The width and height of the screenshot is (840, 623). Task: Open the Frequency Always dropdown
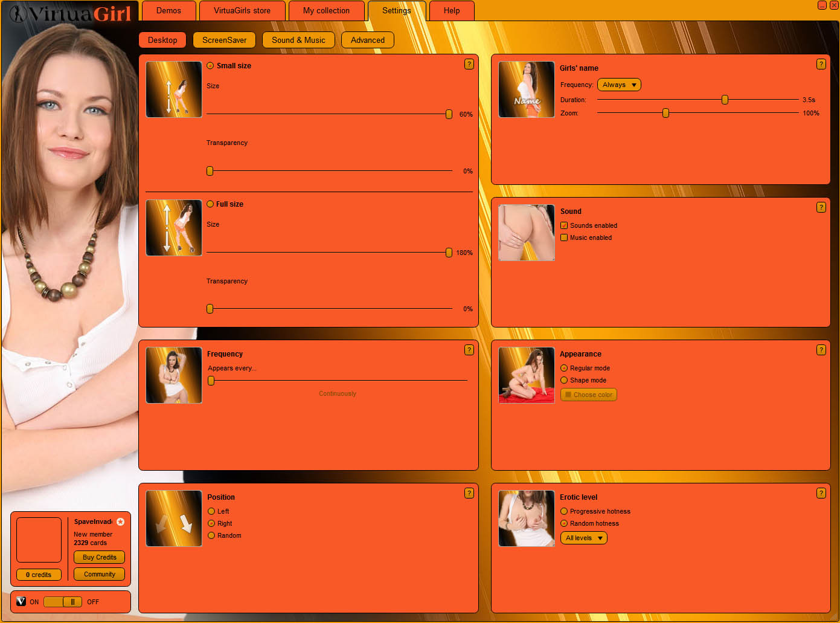[618, 85]
